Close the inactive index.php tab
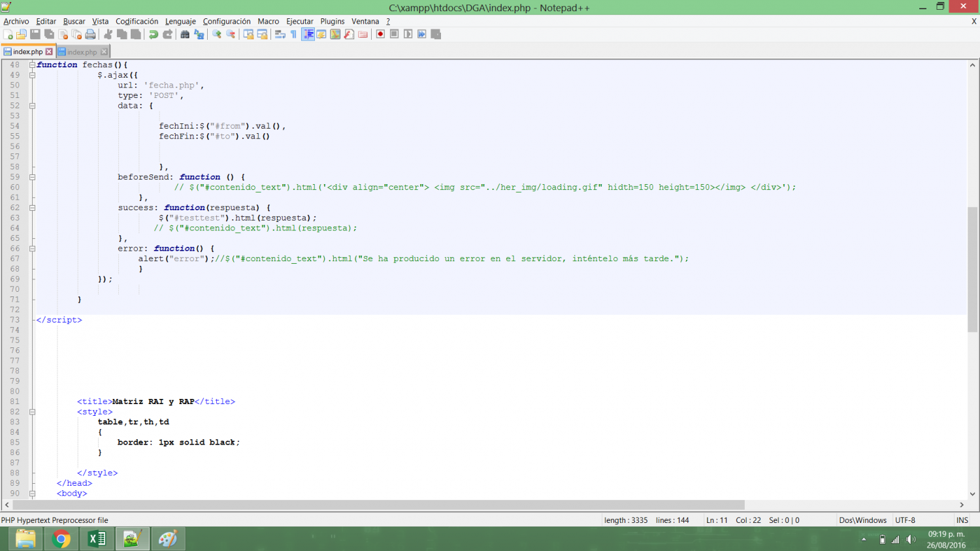This screenshot has width=980, height=551. click(104, 52)
